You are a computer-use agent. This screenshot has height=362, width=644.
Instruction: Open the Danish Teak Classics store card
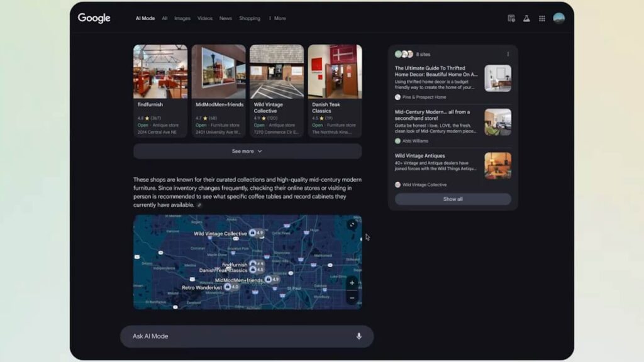[335, 90]
